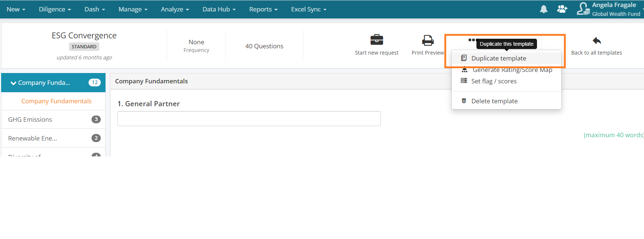Open the Reports menu

[264, 9]
